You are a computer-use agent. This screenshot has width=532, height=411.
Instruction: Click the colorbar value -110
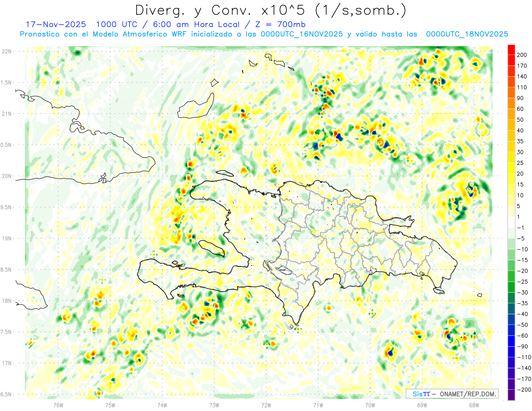pos(524,357)
